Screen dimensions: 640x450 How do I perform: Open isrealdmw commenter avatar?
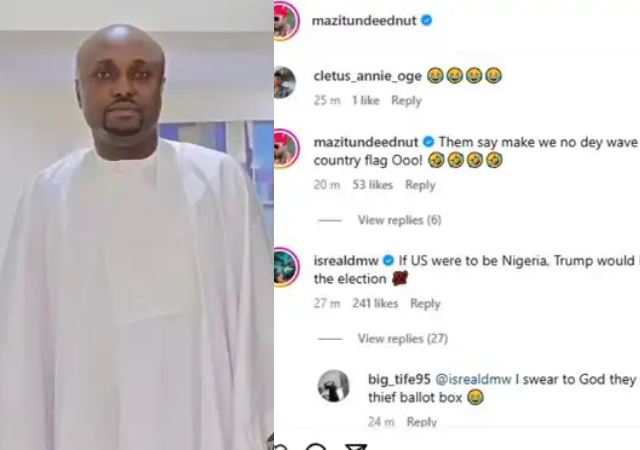[x=285, y=267]
